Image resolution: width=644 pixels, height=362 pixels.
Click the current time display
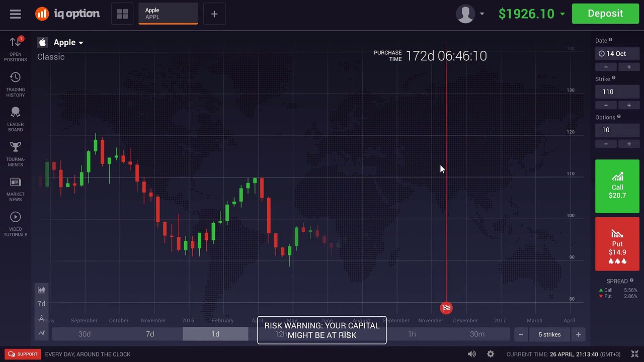click(x=564, y=354)
